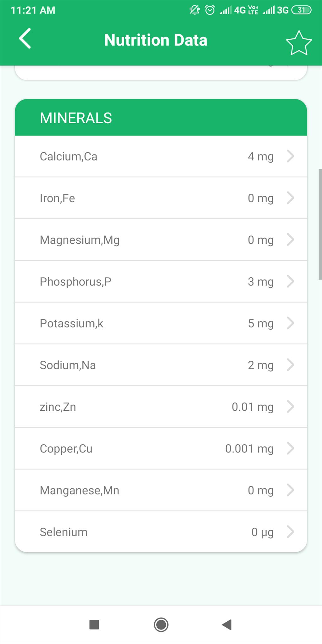
Task: Toggle the favorite star icon
Action: coord(299,43)
